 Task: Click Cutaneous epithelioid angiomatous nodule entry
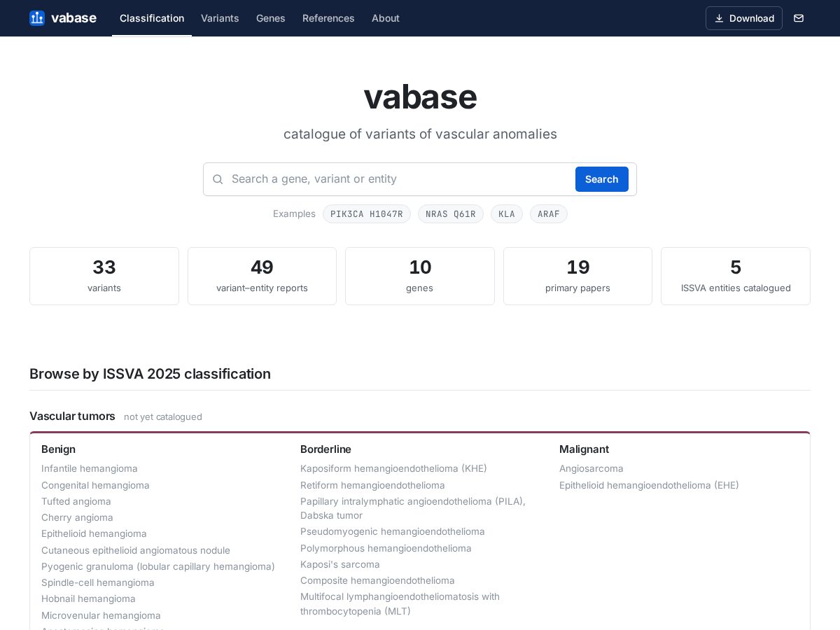pos(136,550)
